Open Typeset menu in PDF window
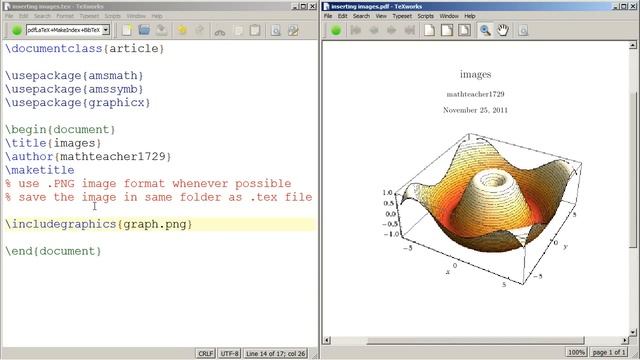 pos(402,16)
